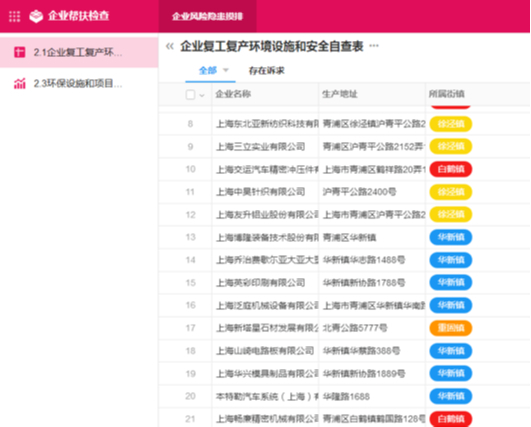
Task: Select company 上海泛庭机械设备有限公司
Action: coord(267,305)
